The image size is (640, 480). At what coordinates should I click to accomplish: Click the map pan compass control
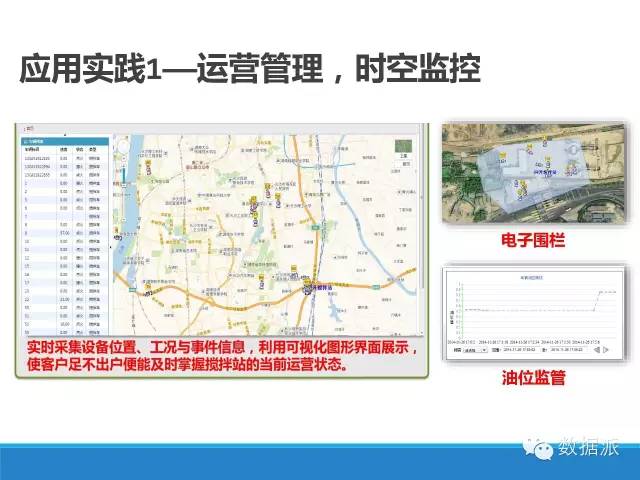123,146
